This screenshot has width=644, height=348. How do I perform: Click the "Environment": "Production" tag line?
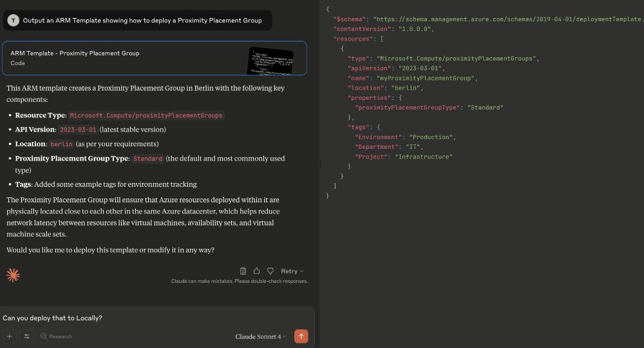tap(405, 137)
